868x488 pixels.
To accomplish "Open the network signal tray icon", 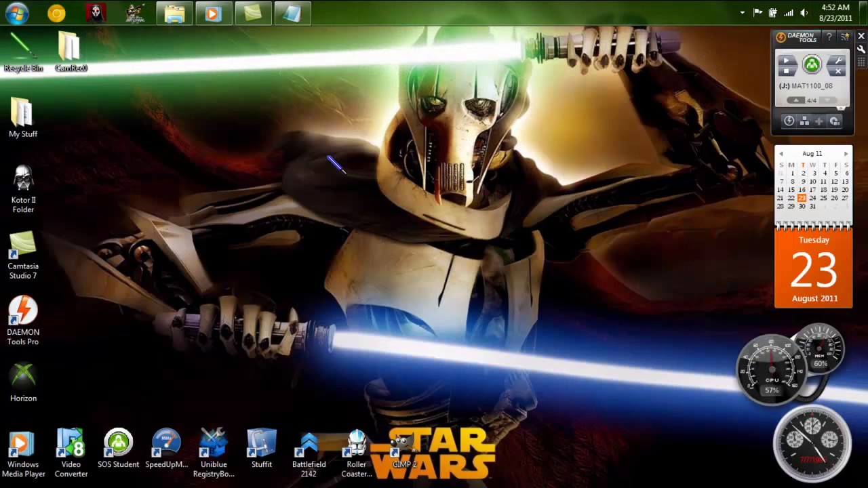I will click(x=789, y=13).
